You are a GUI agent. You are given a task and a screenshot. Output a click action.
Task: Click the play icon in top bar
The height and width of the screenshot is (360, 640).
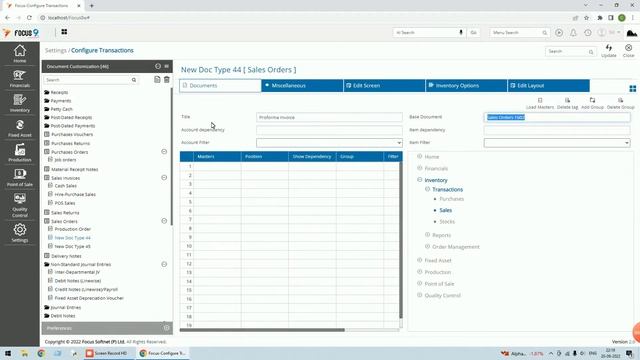tap(559, 32)
